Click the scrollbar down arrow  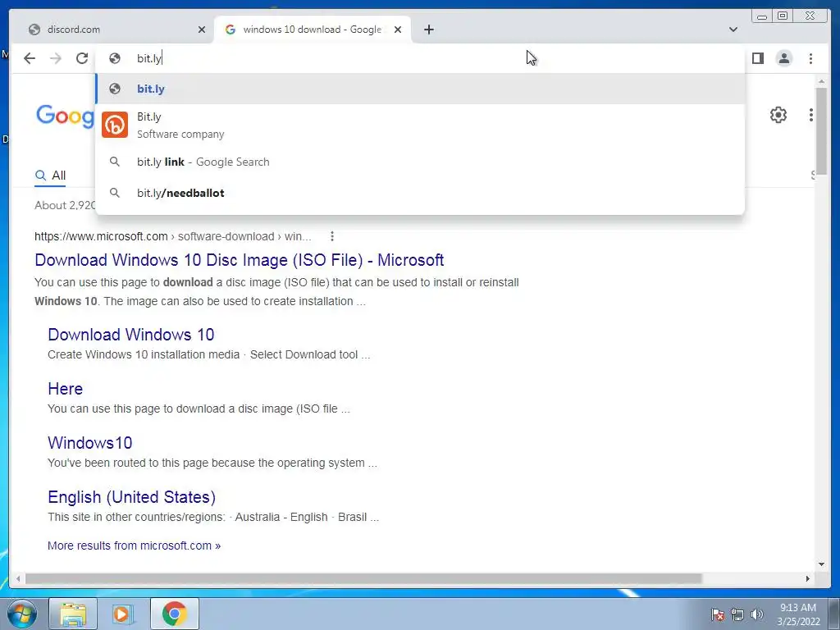pos(821,564)
